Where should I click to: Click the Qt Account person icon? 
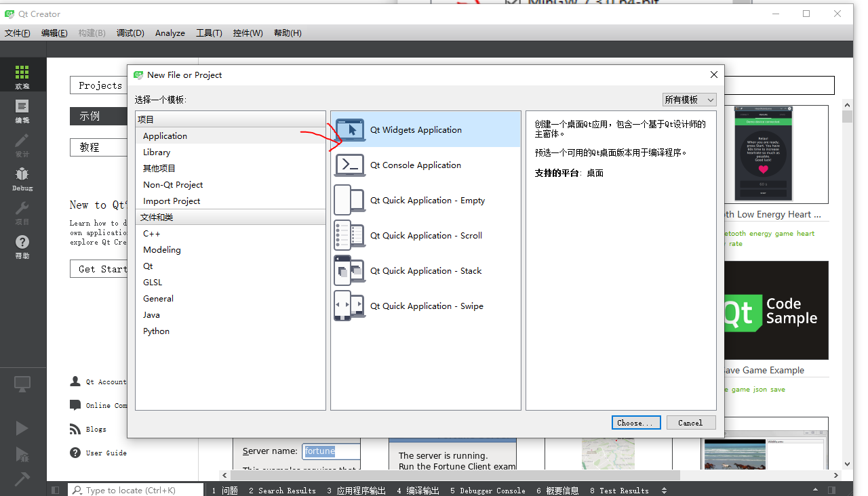75,381
